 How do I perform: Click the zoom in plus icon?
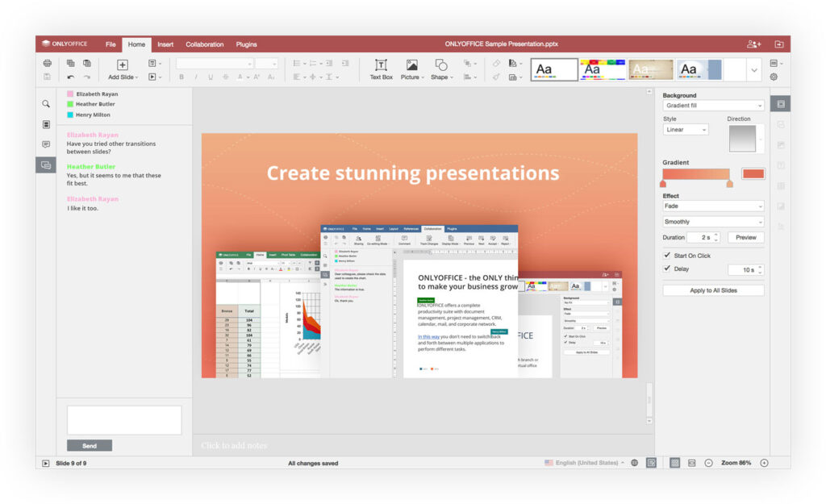coord(764,463)
